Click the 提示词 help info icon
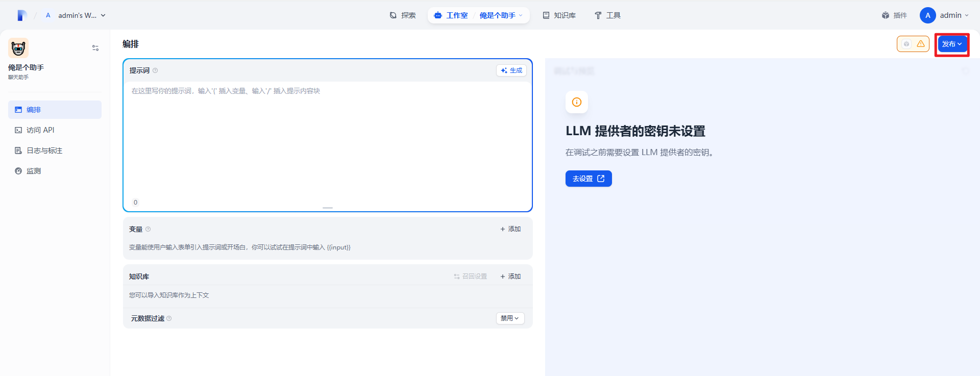The height and width of the screenshot is (376, 980). (x=155, y=70)
